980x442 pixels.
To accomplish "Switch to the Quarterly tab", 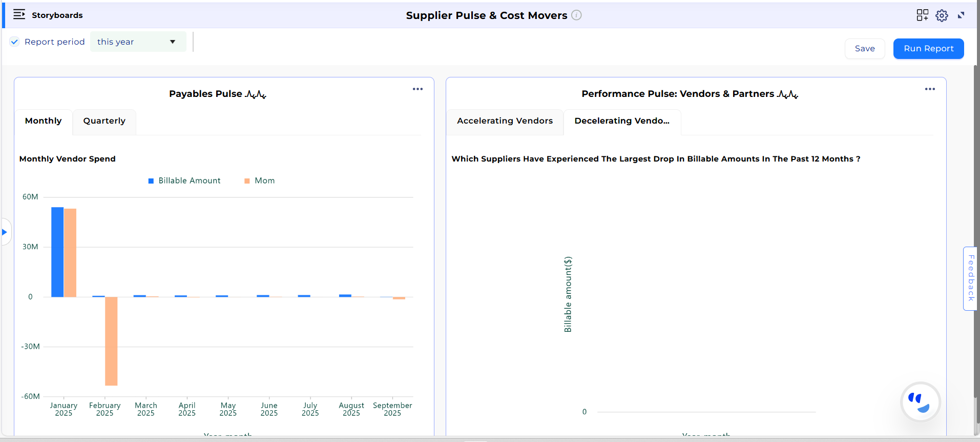I will [x=104, y=121].
